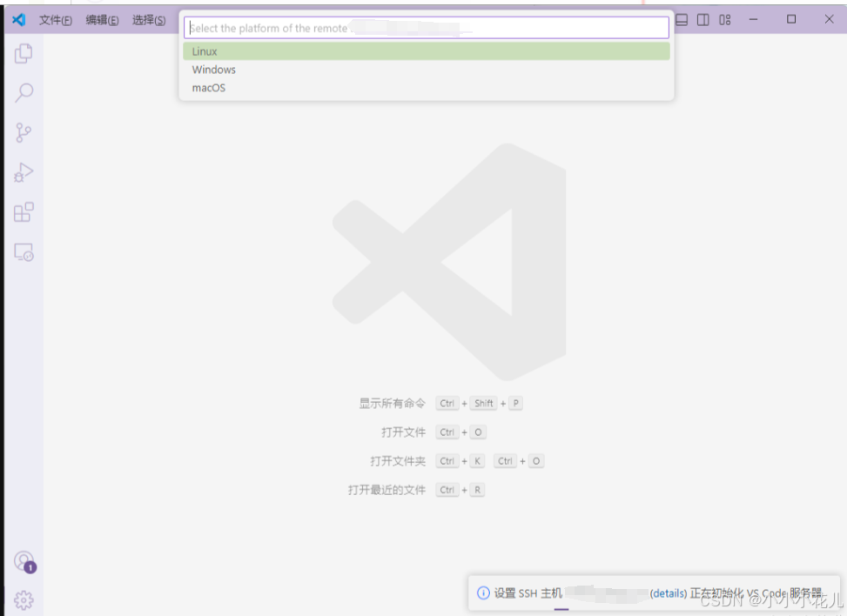Open the Run and Debug view
The height and width of the screenshot is (616, 847).
coord(24,173)
